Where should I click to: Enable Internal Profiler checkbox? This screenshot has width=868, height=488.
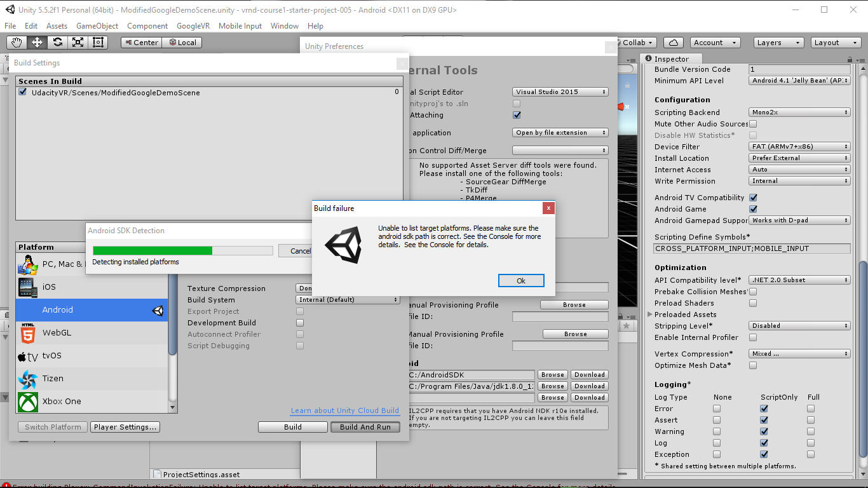(753, 337)
